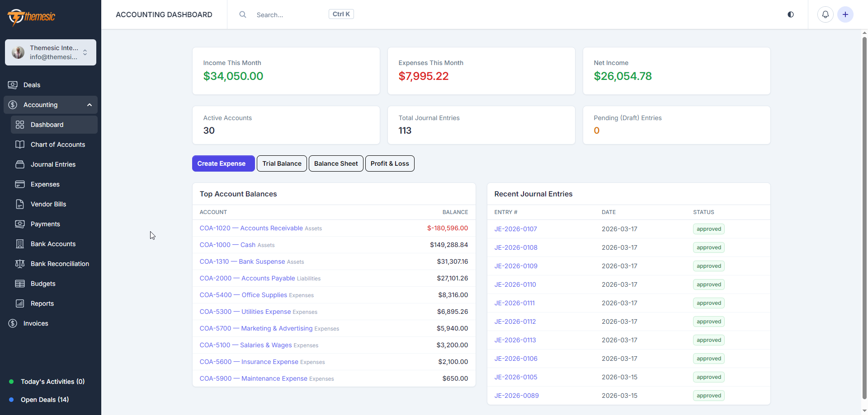The image size is (868, 415).
Task: Click the Invoices dollar icon
Action: click(x=12, y=323)
